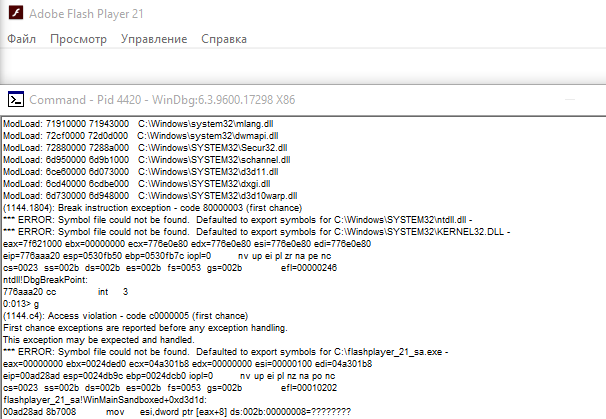Click the Break instruction exception line
Screen dimensions: 606x419
pos(153,208)
